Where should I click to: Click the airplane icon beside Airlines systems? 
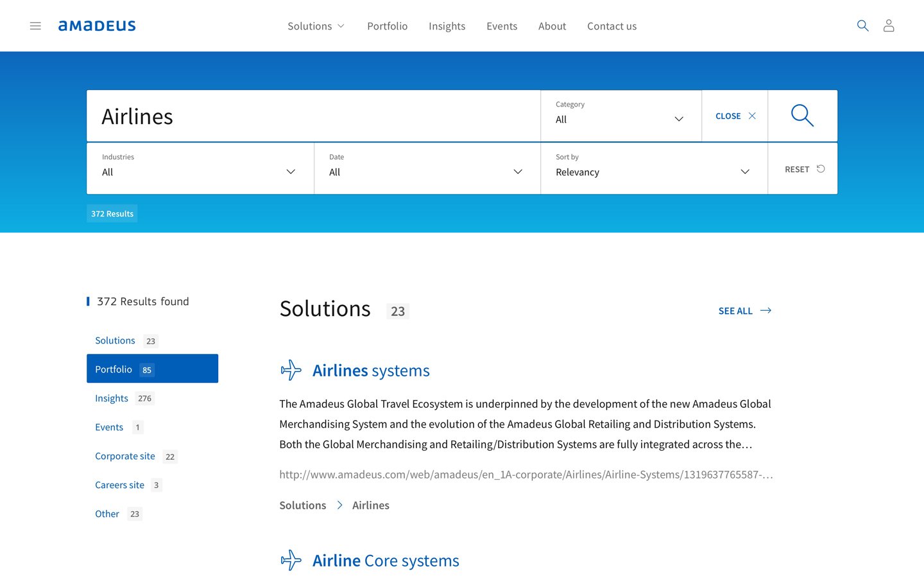[291, 370]
